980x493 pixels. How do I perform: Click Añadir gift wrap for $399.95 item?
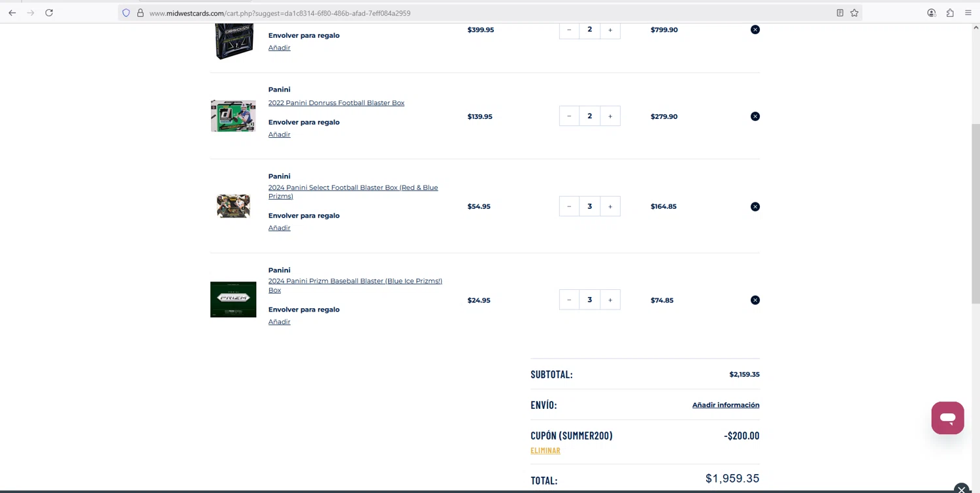[279, 48]
